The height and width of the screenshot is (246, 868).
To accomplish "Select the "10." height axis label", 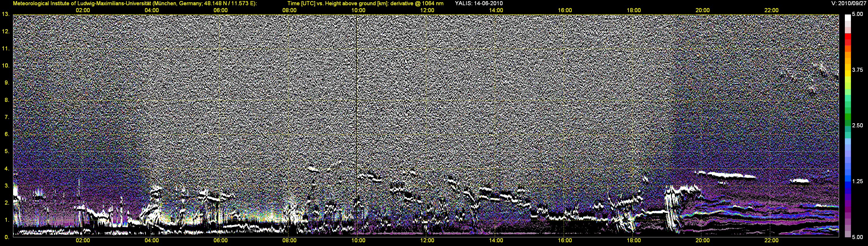I will (x=5, y=65).
